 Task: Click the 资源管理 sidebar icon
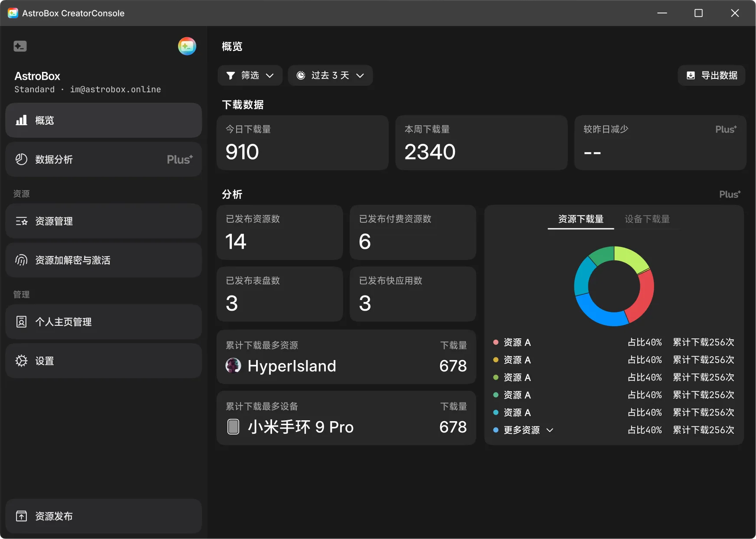pos(21,221)
